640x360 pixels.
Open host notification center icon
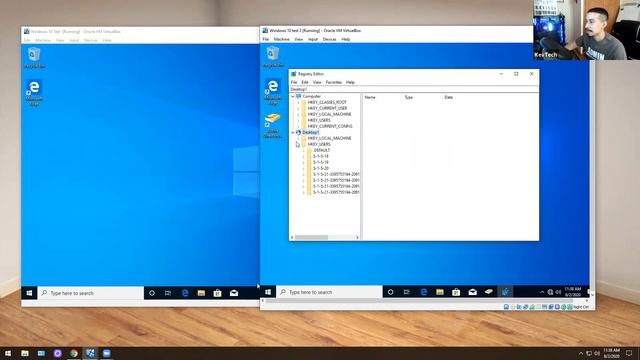[629, 353]
